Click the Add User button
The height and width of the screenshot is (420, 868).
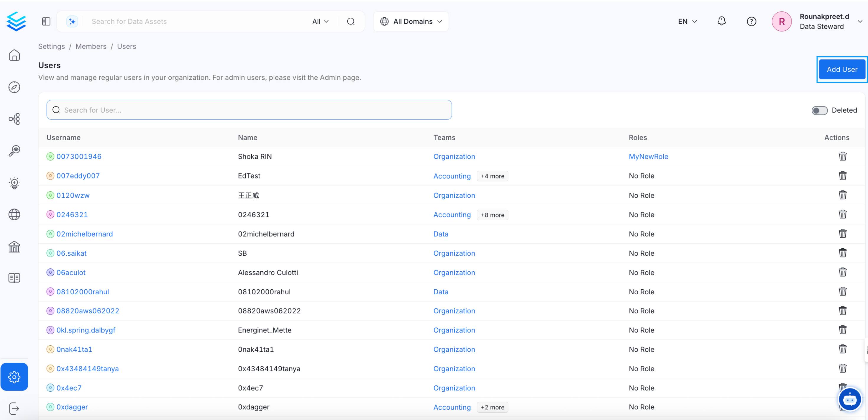[x=842, y=69]
